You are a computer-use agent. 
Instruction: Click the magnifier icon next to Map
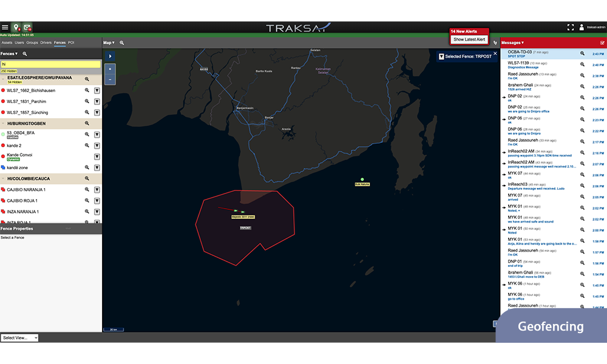point(122,43)
